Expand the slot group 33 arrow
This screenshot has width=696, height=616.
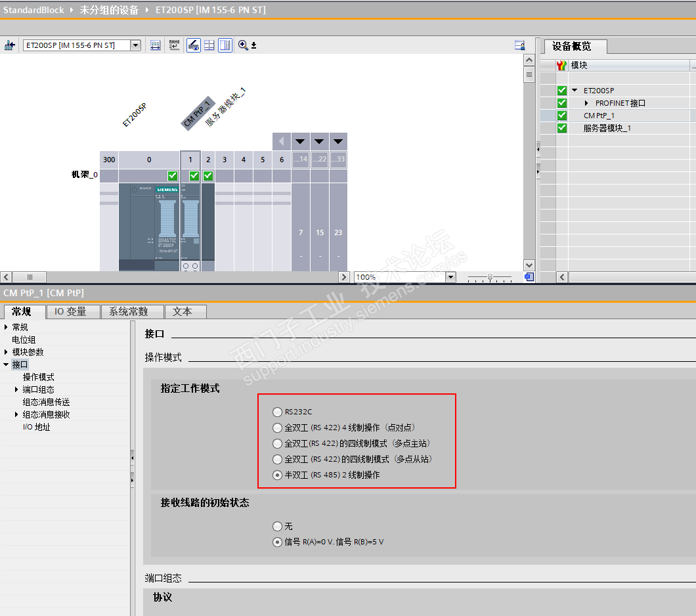point(338,142)
